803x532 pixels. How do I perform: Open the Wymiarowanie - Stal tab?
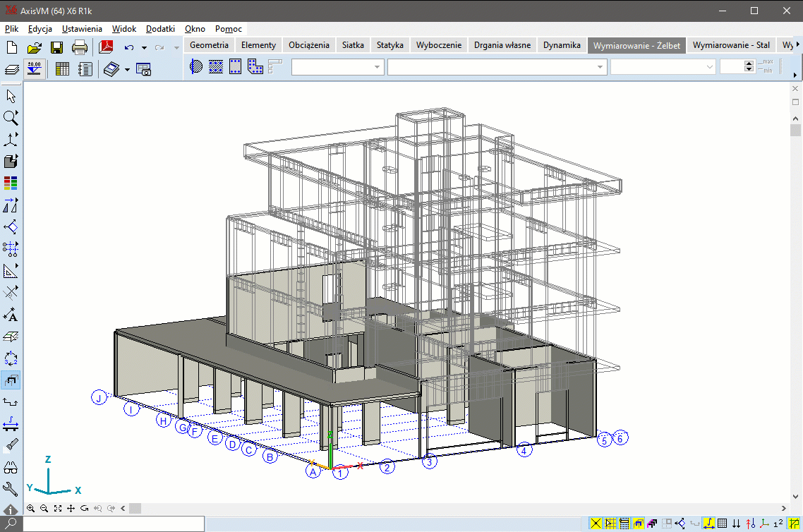731,45
